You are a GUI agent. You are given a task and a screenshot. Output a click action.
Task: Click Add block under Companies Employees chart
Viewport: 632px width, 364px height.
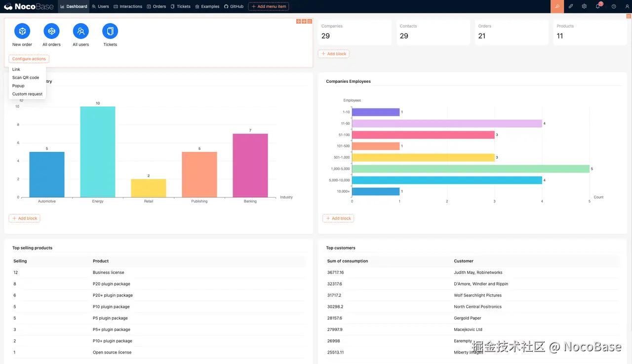click(x=338, y=218)
